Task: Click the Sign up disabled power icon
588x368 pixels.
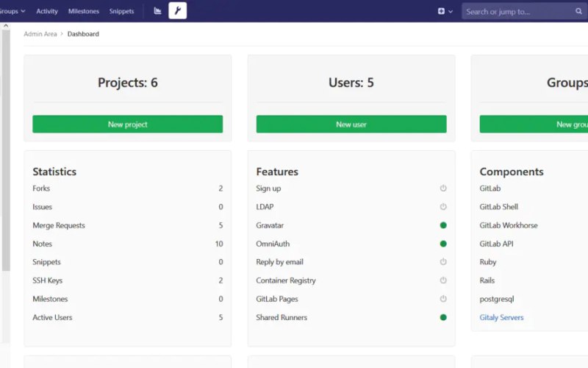Action: 443,188
